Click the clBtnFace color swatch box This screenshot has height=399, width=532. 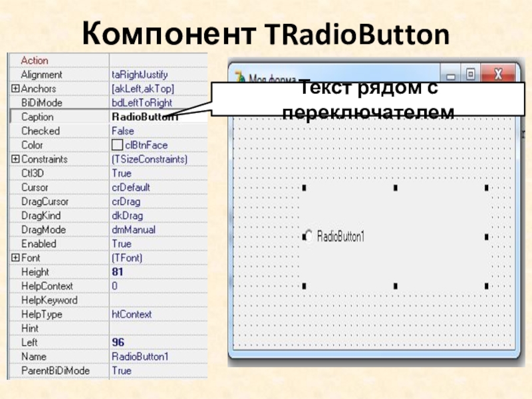pyautogui.click(x=117, y=145)
